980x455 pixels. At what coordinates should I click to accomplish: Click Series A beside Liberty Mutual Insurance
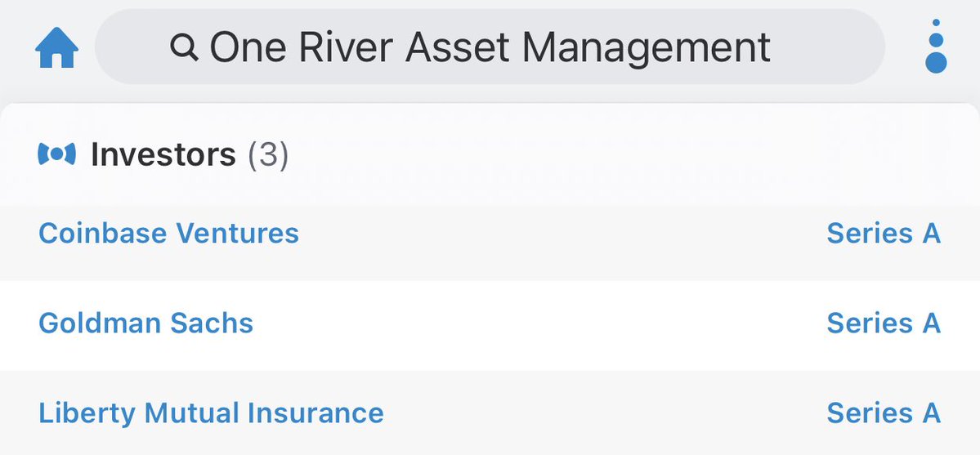(883, 413)
